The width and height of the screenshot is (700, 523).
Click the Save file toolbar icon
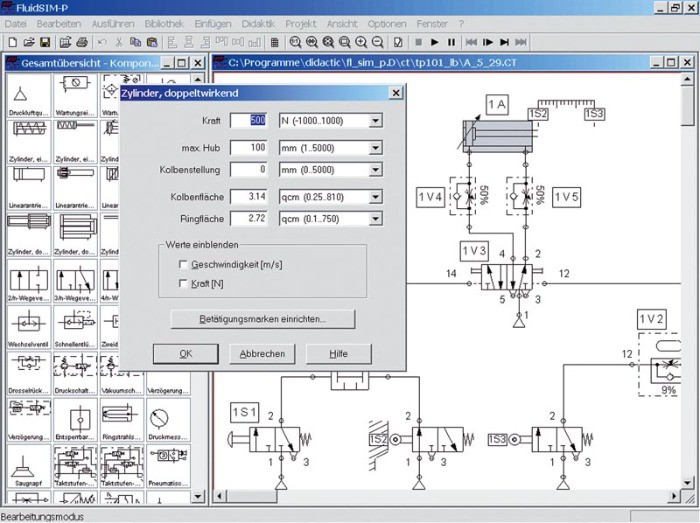tap(44, 42)
